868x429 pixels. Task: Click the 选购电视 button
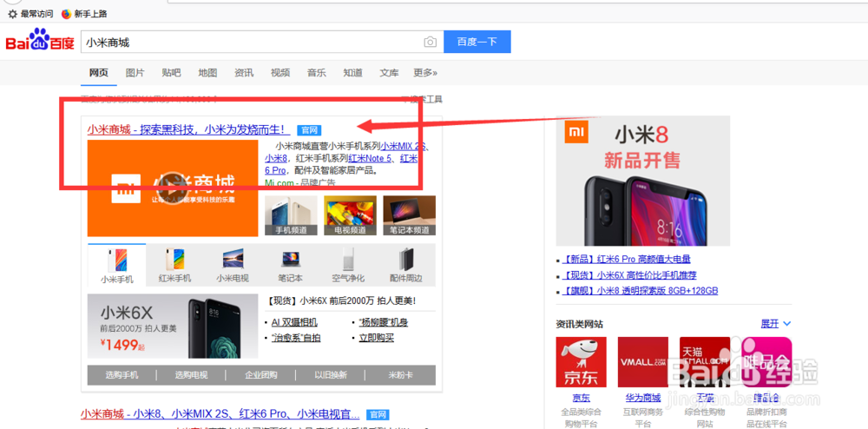192,375
